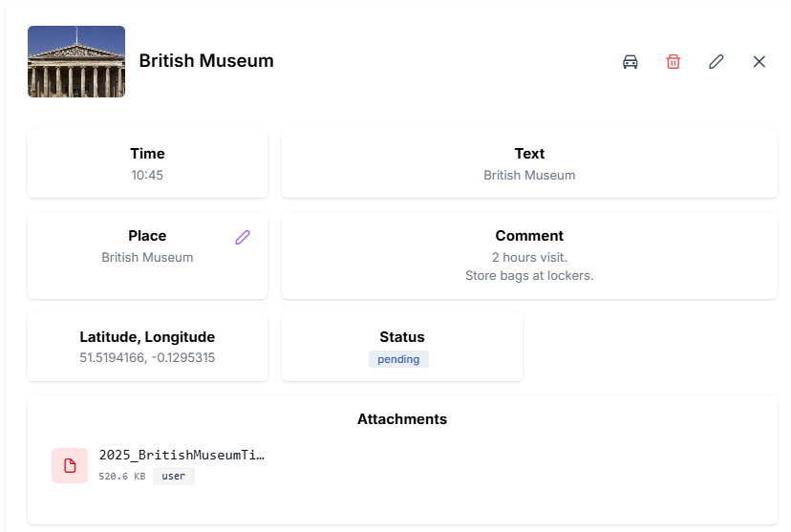The width and height of the screenshot is (791, 532).
Task: Open the 2025_BritishMuseumTi… attachment file name
Action: click(x=182, y=456)
